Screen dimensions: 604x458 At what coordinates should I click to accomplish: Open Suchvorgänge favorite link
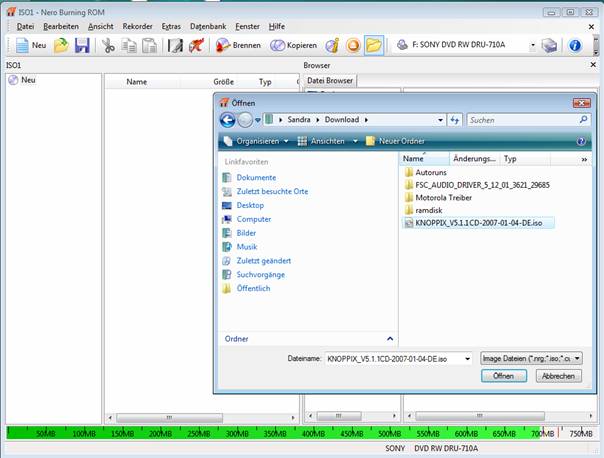[260, 275]
